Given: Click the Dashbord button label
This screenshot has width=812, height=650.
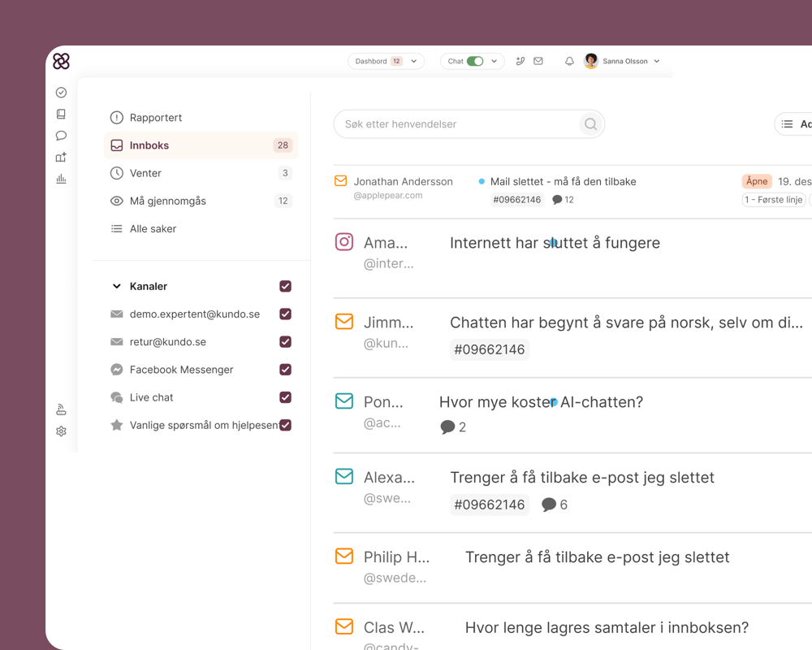Looking at the screenshot, I should (x=371, y=61).
